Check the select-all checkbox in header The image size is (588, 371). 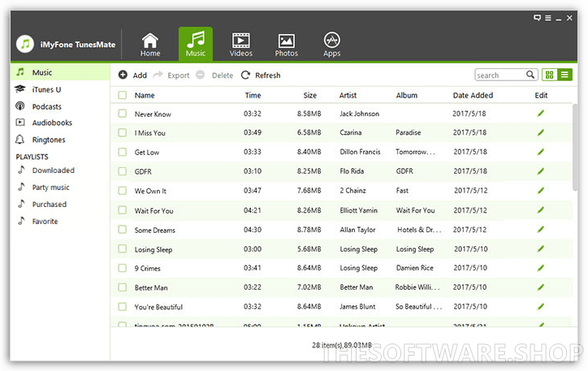(x=122, y=95)
